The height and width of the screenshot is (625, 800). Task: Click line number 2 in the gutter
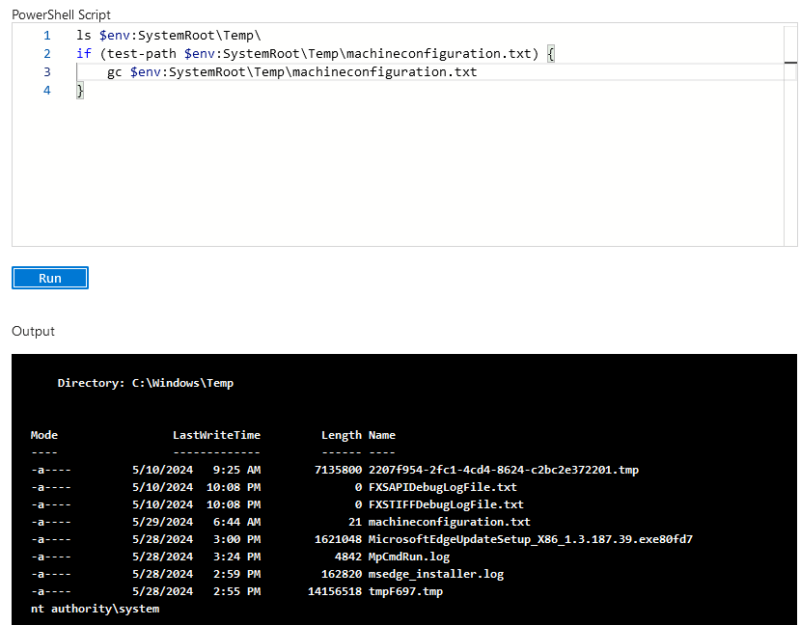pos(47,54)
